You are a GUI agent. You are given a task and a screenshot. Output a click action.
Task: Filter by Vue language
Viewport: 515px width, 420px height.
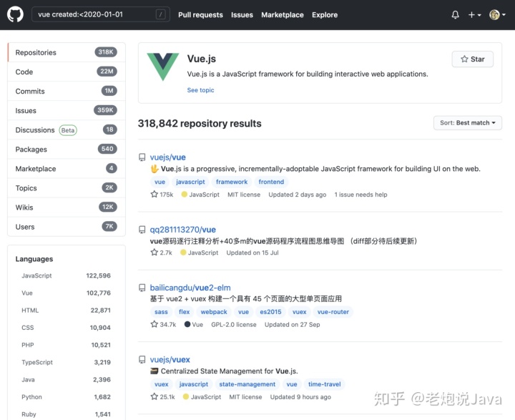66,293
